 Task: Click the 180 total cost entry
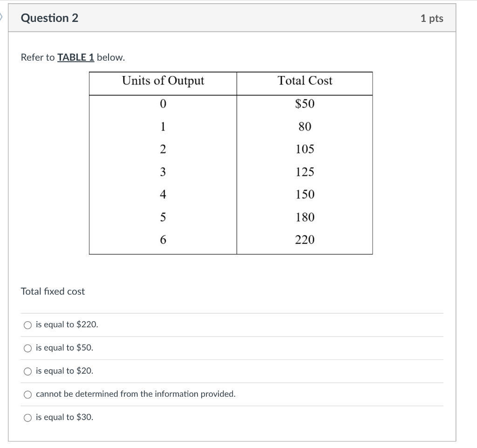[305, 217]
